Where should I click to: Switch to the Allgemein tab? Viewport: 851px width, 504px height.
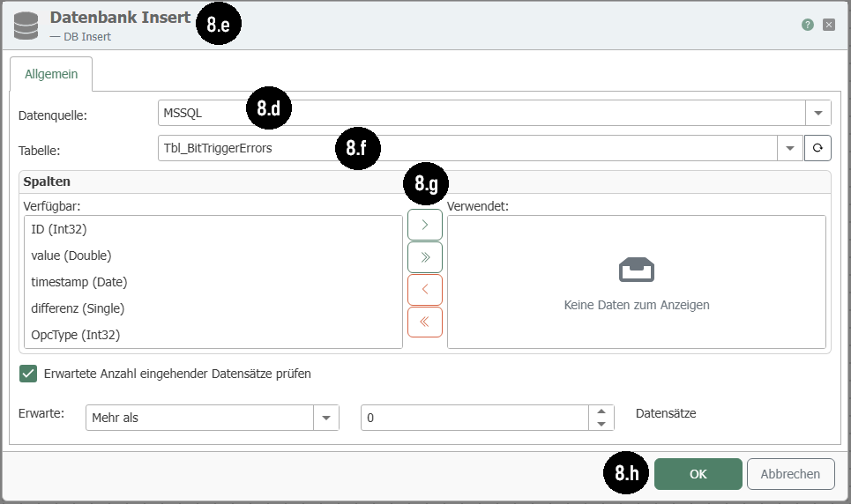[x=51, y=74]
